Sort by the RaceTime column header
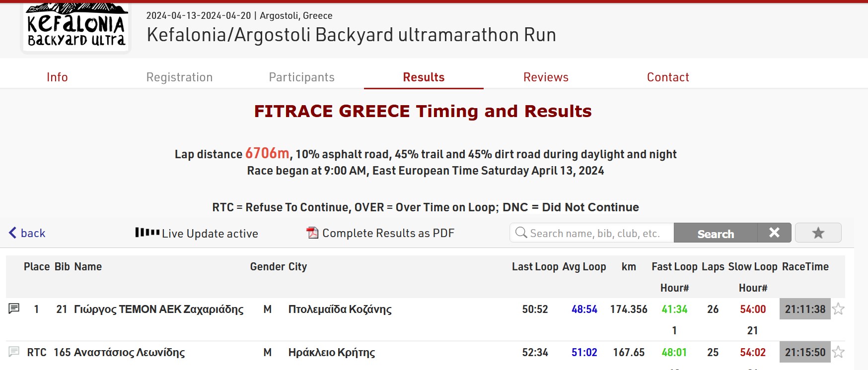The width and height of the screenshot is (868, 370). click(805, 266)
